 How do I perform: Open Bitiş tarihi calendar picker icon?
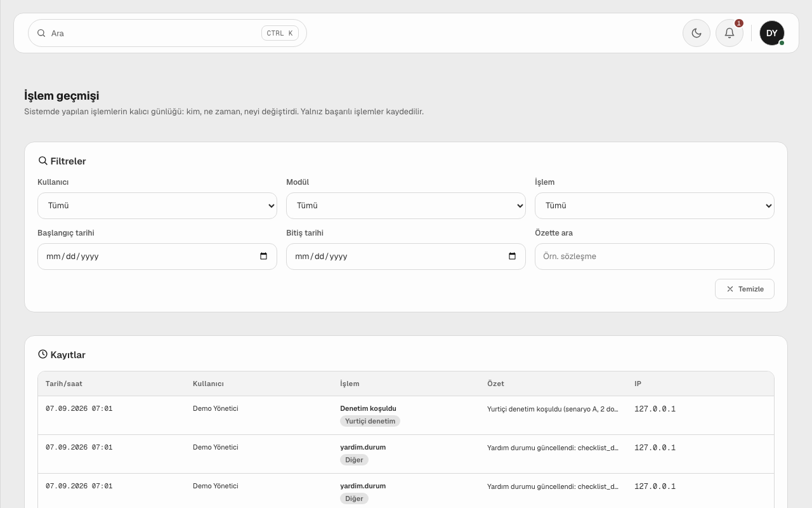pyautogui.click(x=513, y=257)
